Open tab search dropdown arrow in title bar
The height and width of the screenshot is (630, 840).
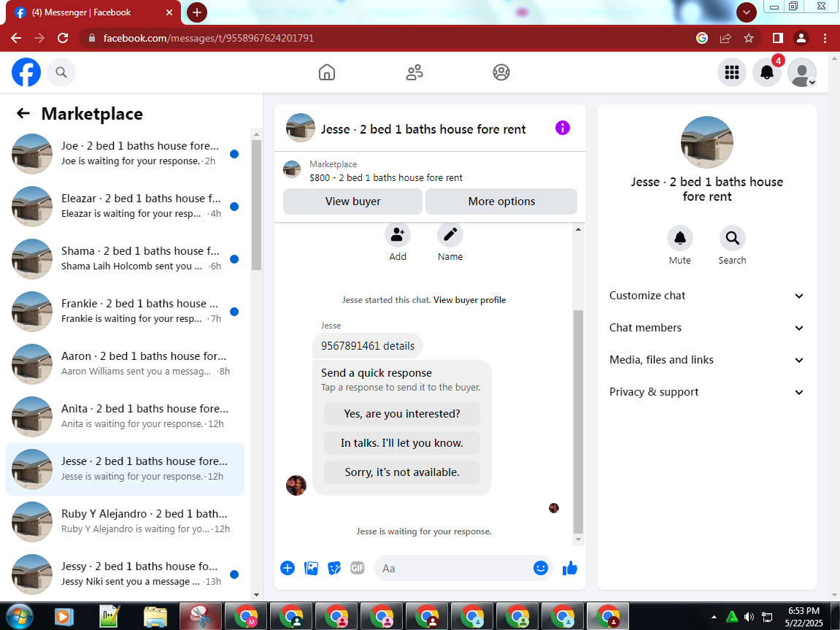[747, 12]
